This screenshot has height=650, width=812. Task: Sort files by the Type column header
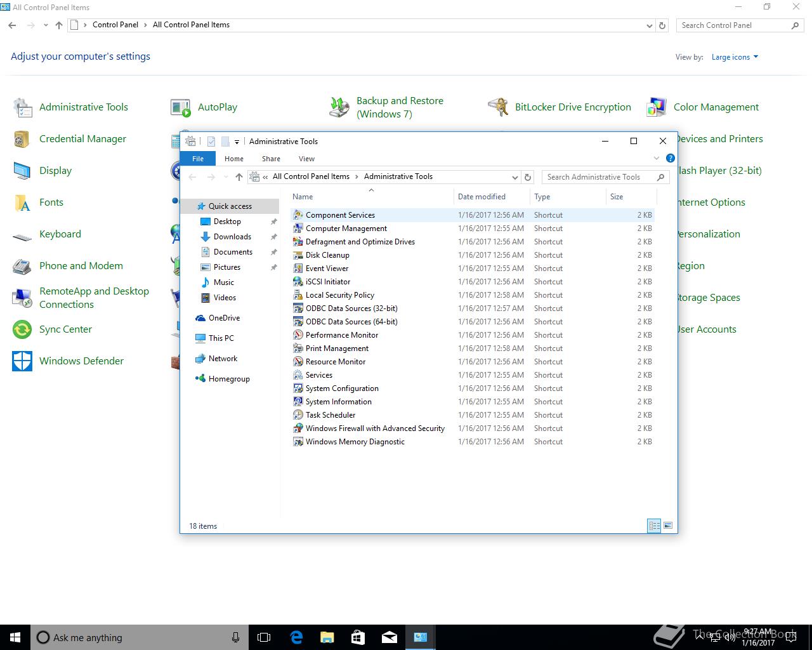568,197
